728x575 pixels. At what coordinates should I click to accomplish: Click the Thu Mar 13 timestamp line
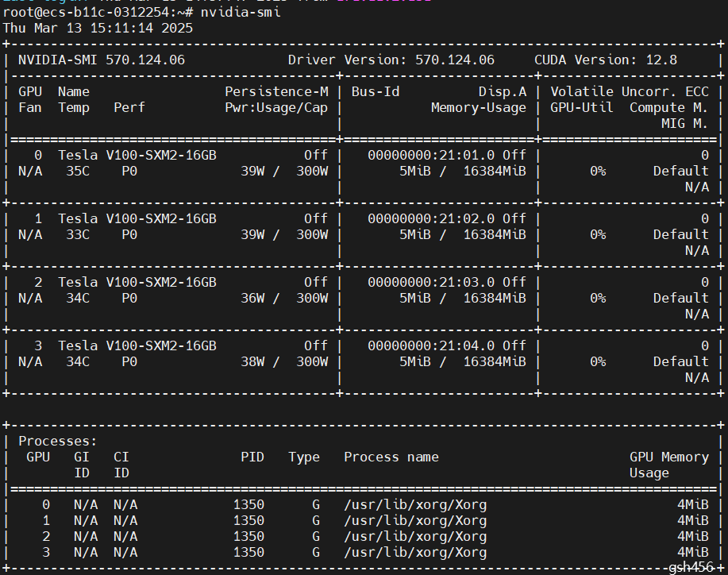[98, 28]
